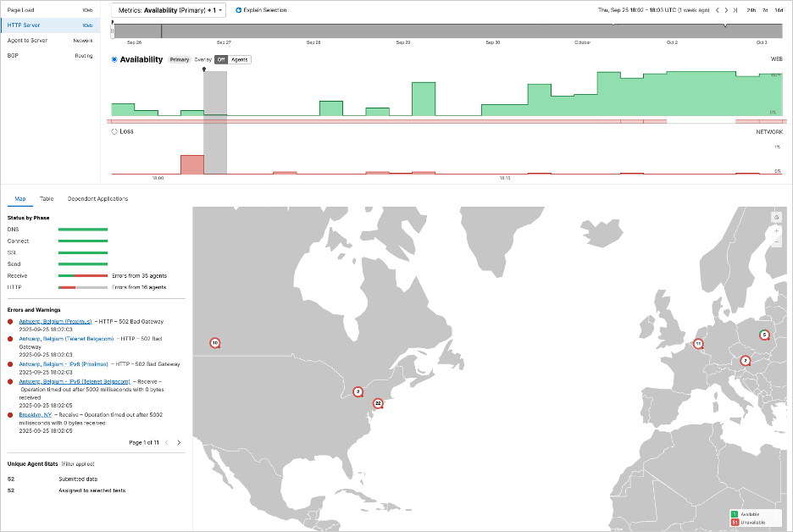Screen dimensions: 793x532
Task: Go to next errors page with right chevron
Action: click(178, 442)
